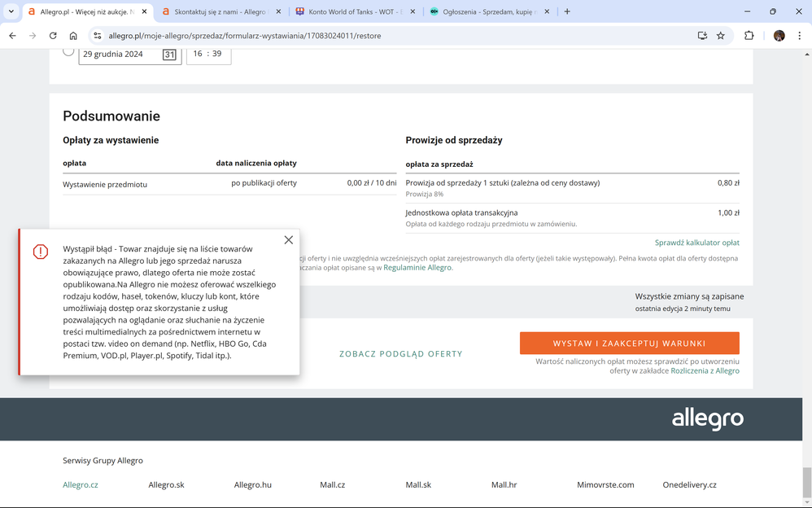Visit the Allegro.cz footer link
Image resolution: width=812 pixels, height=508 pixels.
[x=81, y=485]
